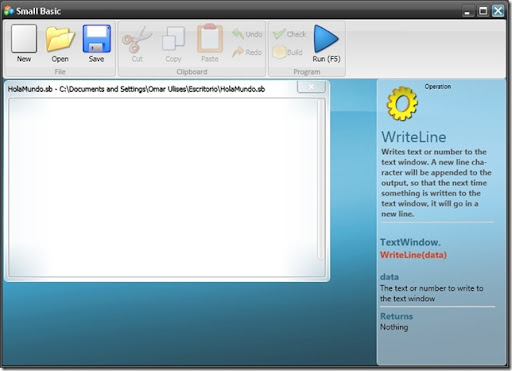Viewport: 512px width, 371px height.
Task: Click the TextWindow. object link text
Action: pyautogui.click(x=410, y=242)
